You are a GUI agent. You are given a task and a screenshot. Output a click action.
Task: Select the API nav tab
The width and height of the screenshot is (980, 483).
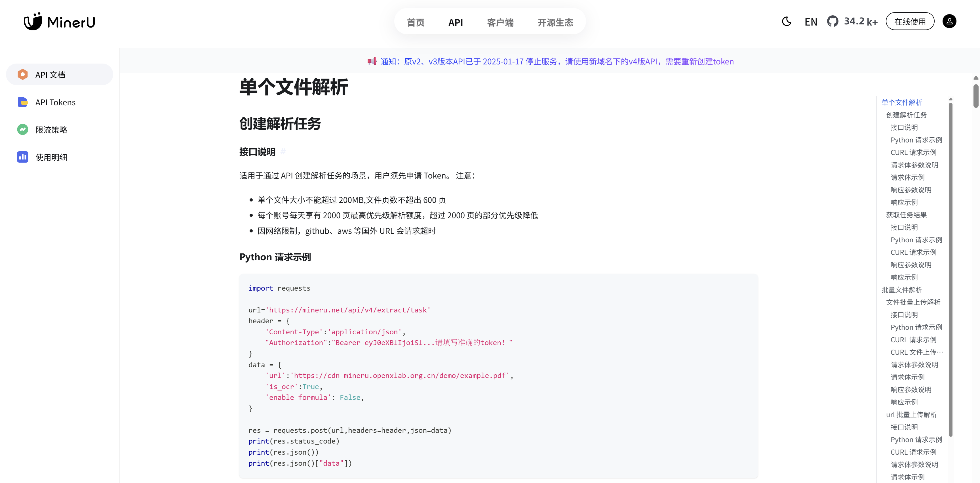[455, 22]
